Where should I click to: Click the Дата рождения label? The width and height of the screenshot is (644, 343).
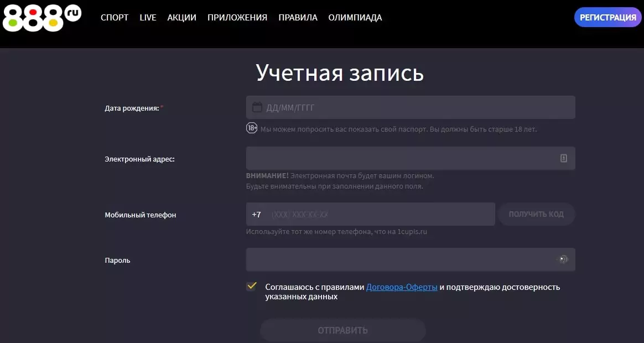tap(134, 108)
